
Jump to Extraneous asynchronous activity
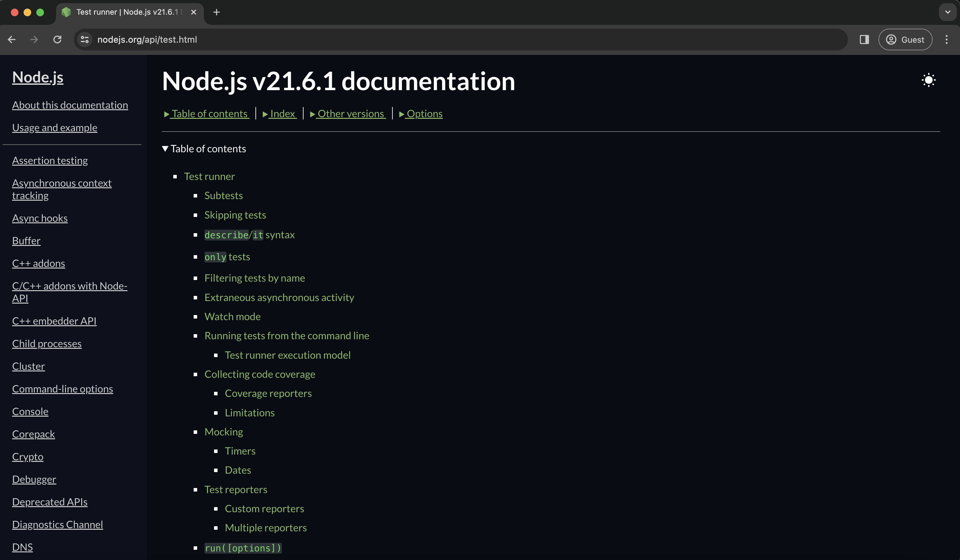point(279,298)
